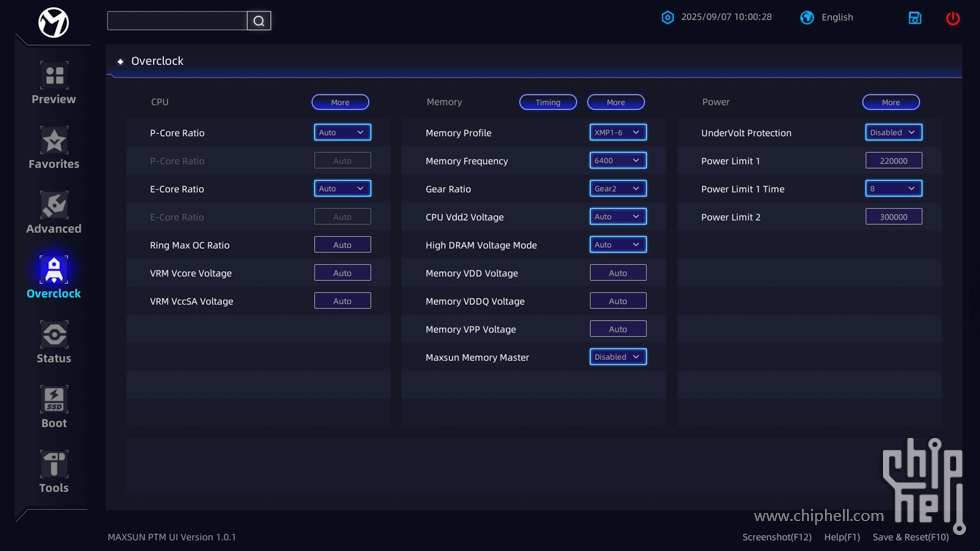Screen dimensions: 980x551
Task: Open the active E-Core Ratio dropdown
Action: 342,189
